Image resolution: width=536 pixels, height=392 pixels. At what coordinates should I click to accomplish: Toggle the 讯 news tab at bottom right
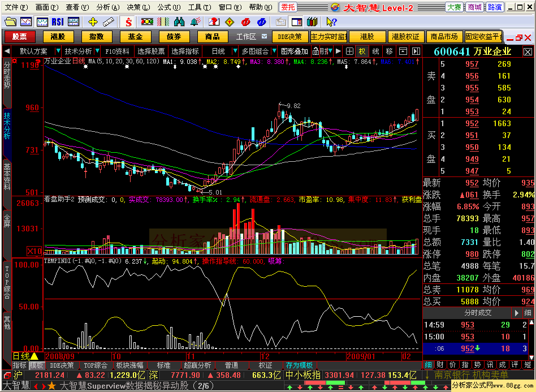(x=490, y=365)
